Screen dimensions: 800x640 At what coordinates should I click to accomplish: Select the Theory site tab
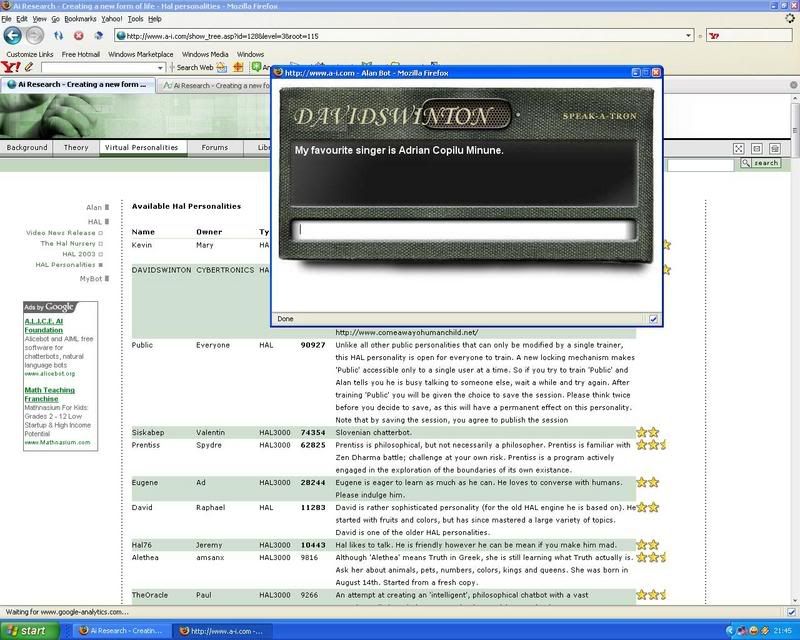click(76, 147)
